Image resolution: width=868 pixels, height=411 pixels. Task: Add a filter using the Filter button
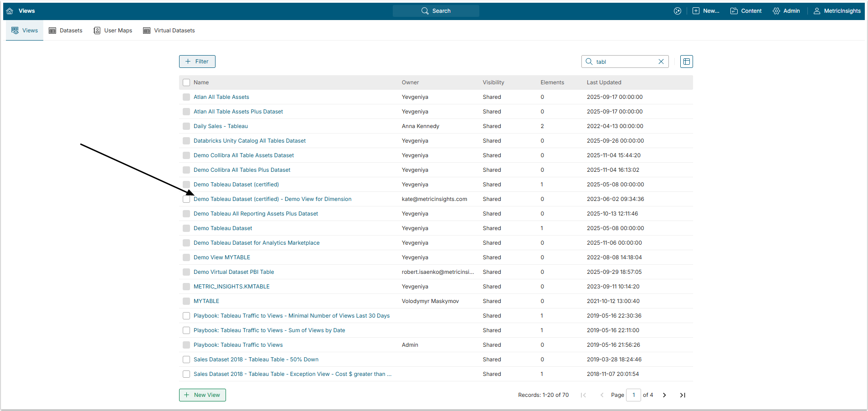(x=197, y=62)
